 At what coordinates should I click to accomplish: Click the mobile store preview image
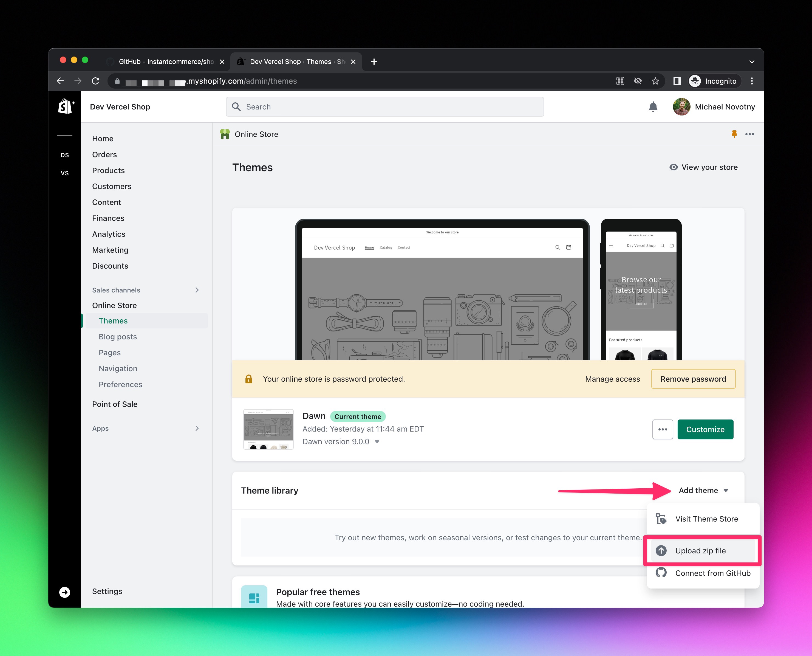[x=641, y=290]
